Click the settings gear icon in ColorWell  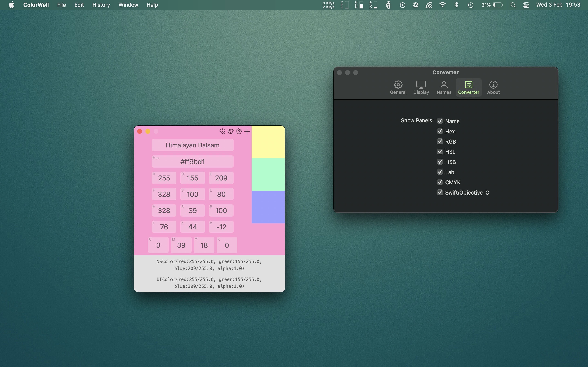238,131
